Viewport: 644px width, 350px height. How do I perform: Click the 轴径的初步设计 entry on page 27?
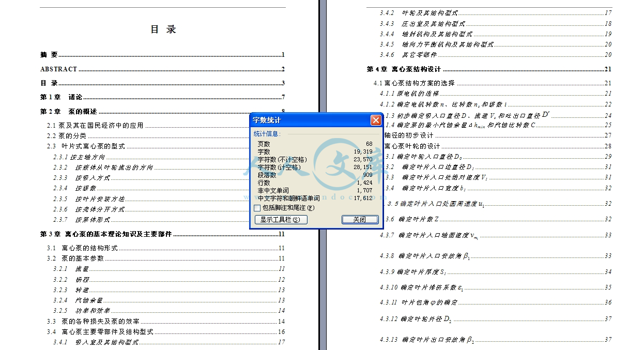[x=498, y=135]
